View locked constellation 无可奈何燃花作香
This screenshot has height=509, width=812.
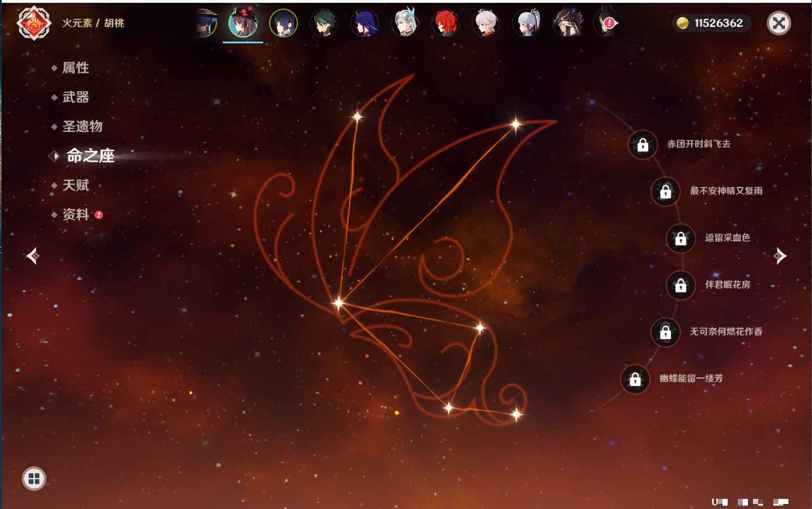665,332
